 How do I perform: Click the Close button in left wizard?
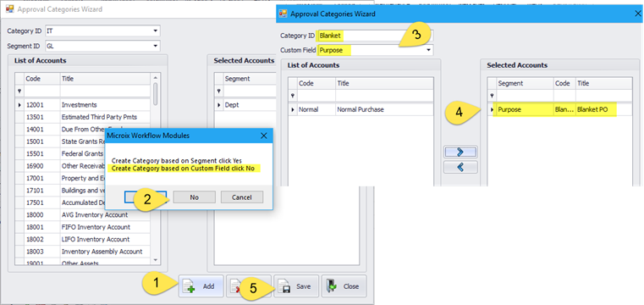coord(344,286)
